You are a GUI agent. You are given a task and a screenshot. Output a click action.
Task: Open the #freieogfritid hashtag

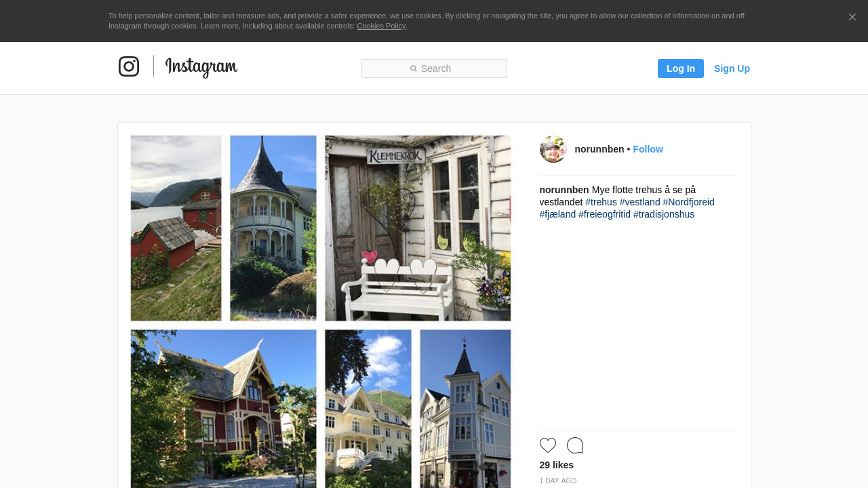pos(604,214)
